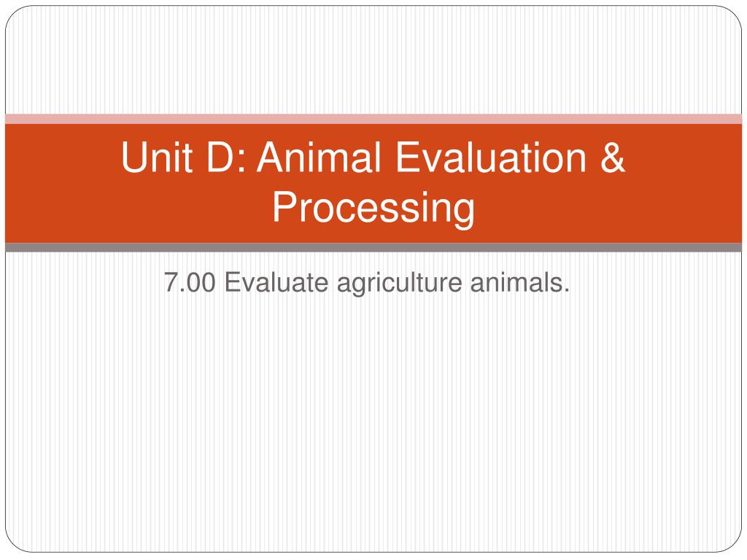Screen dimensions: 747x560
Task: Click the letter "A" starting "Animal"
Action: click(271, 157)
